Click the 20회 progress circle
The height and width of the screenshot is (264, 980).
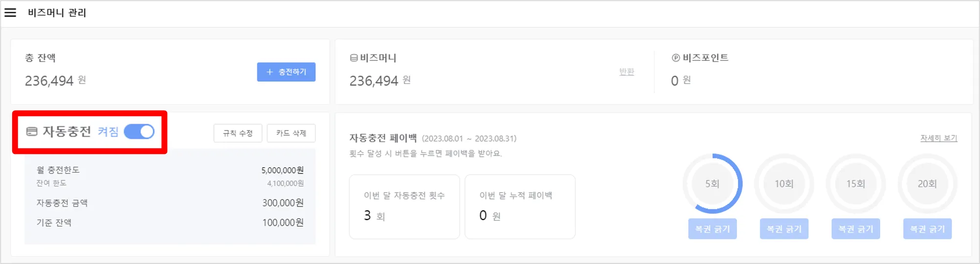pyautogui.click(x=927, y=184)
